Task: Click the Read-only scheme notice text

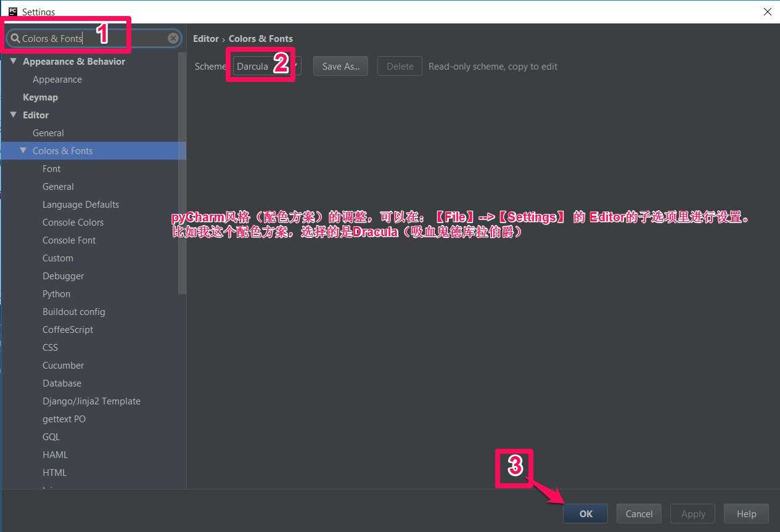Action: pyautogui.click(x=493, y=67)
